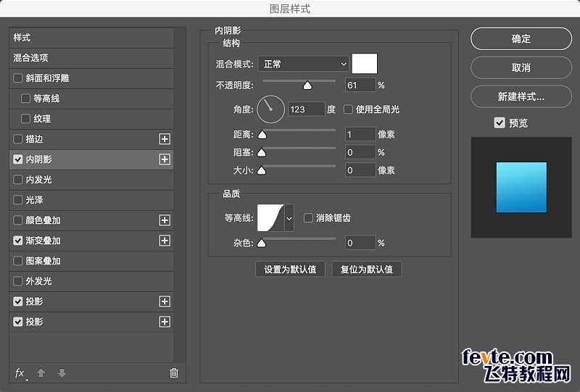The width and height of the screenshot is (580, 392).
Task: Enable 光泽 checkbox
Action: 17,200
